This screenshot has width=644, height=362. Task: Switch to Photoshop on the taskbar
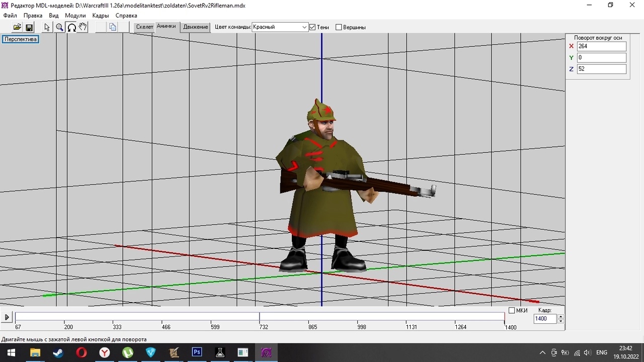click(197, 352)
